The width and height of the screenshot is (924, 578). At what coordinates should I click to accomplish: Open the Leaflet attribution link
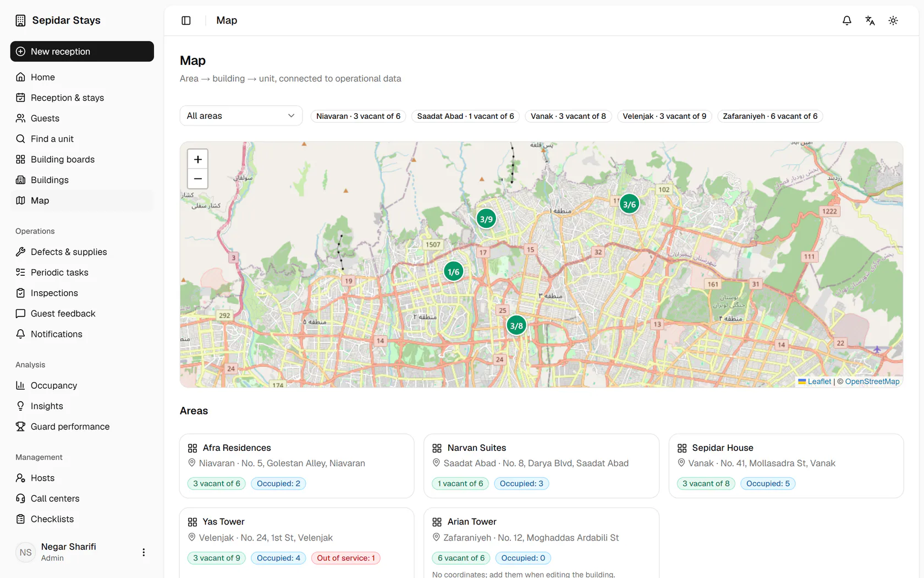click(815, 381)
